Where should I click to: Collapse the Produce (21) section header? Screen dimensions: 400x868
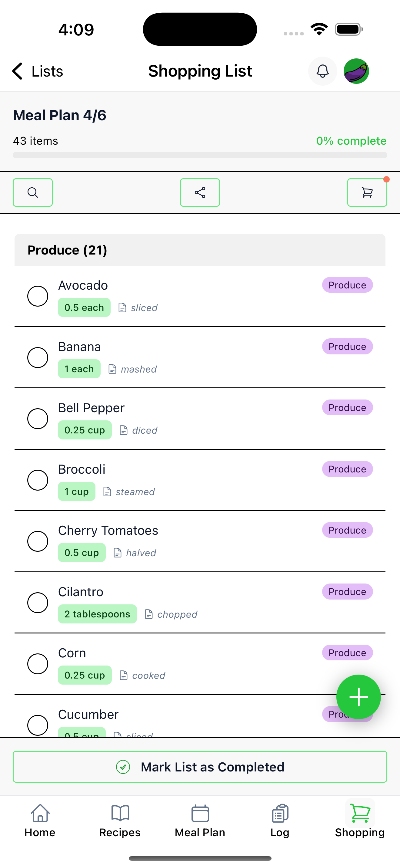click(x=200, y=250)
